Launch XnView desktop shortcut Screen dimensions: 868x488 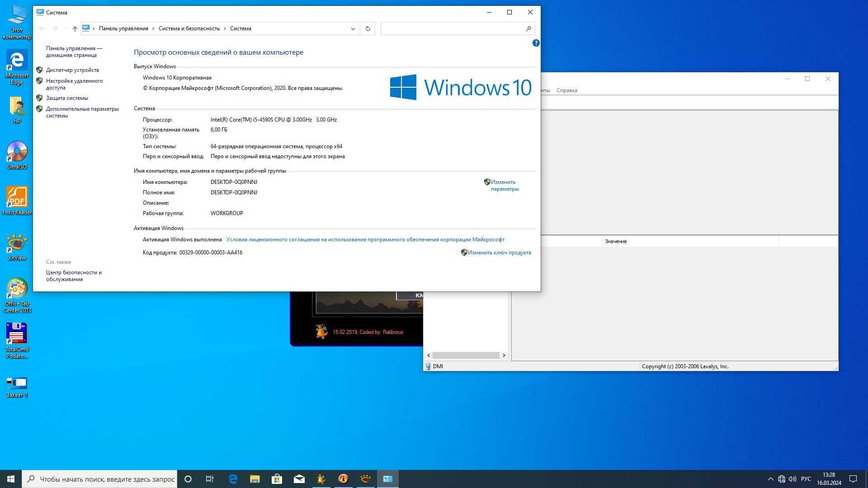(17, 247)
